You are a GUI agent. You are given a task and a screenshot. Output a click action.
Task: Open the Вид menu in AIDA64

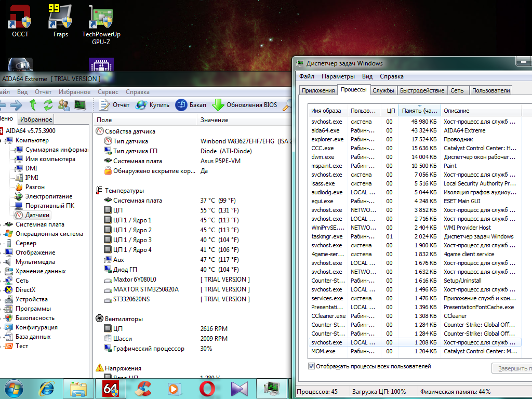(x=22, y=92)
